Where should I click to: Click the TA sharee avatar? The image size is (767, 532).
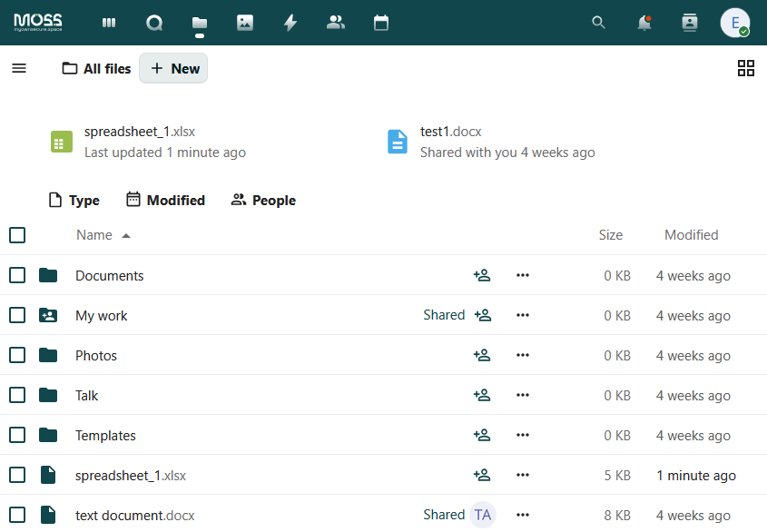pyautogui.click(x=483, y=515)
